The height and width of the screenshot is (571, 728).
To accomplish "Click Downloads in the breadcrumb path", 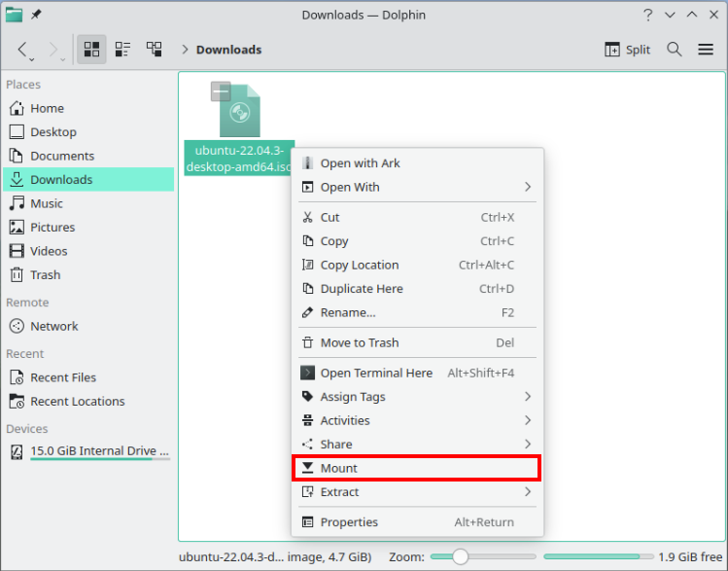I will pos(228,50).
